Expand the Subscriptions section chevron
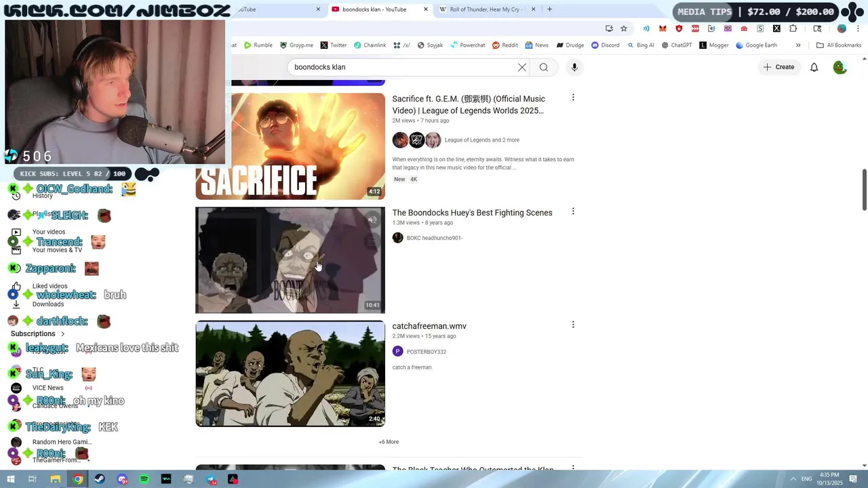Viewport: 868px width, 488px height. click(63, 334)
